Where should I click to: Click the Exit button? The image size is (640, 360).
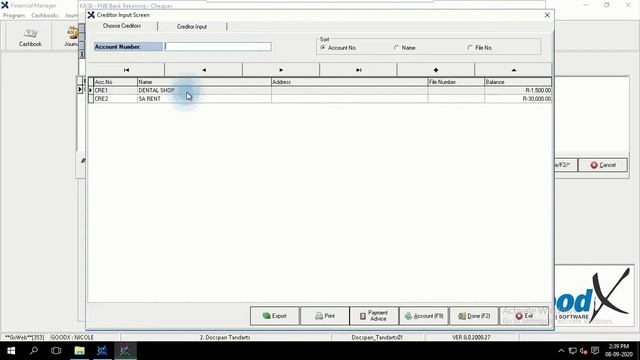524,316
